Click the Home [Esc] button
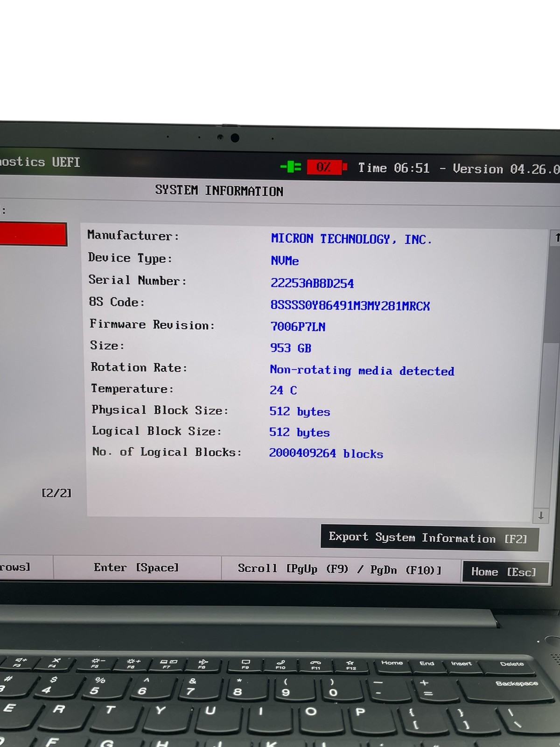The image size is (560, 747). coord(504,572)
